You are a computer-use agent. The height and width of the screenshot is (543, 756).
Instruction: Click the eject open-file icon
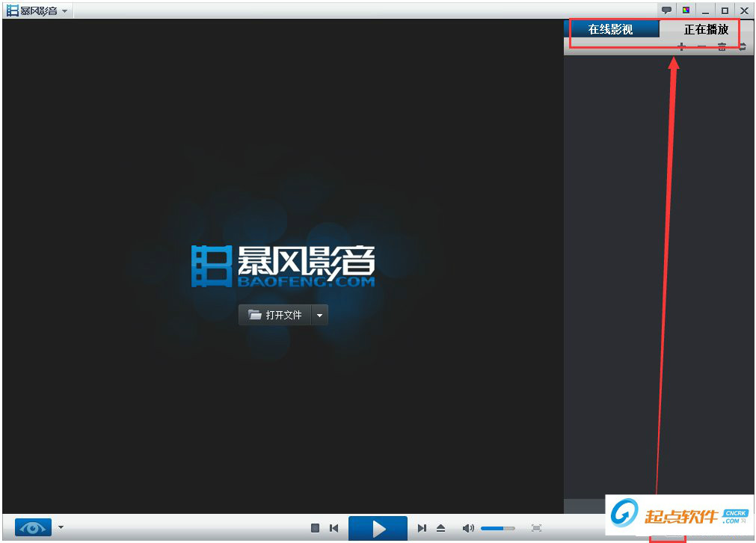[440, 528]
